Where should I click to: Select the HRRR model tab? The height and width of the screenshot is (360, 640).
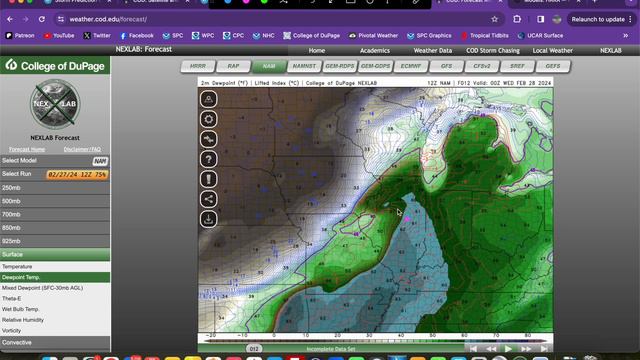click(198, 66)
